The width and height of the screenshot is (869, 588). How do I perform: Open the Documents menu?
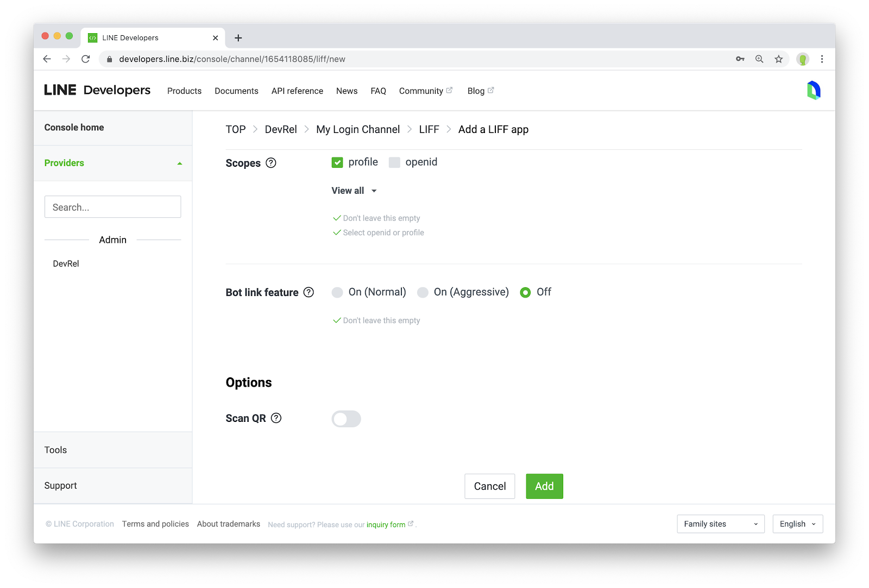[x=236, y=91]
